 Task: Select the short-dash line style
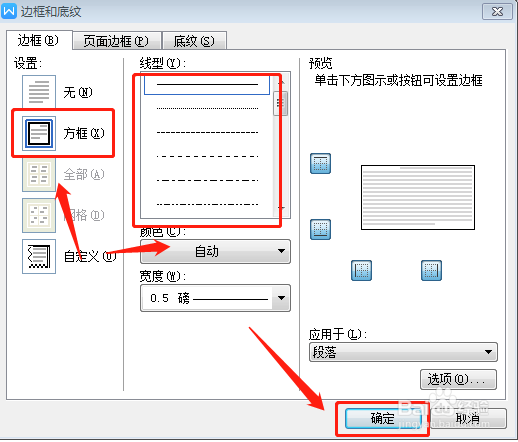(x=207, y=132)
